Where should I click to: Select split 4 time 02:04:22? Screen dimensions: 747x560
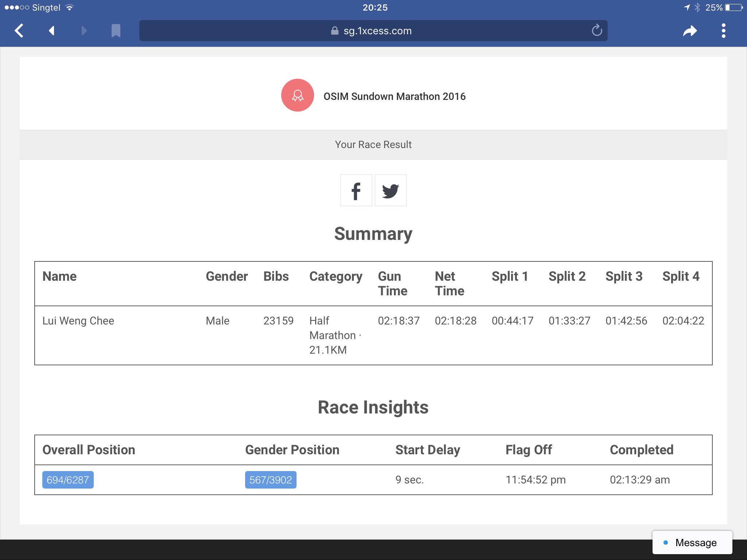point(683,321)
